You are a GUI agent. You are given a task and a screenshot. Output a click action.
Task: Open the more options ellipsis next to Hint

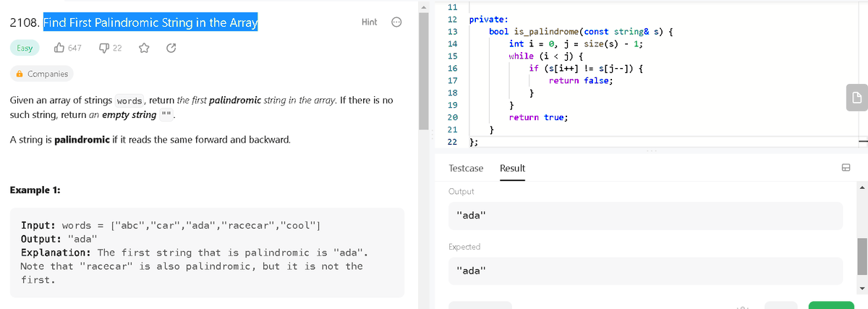click(396, 22)
